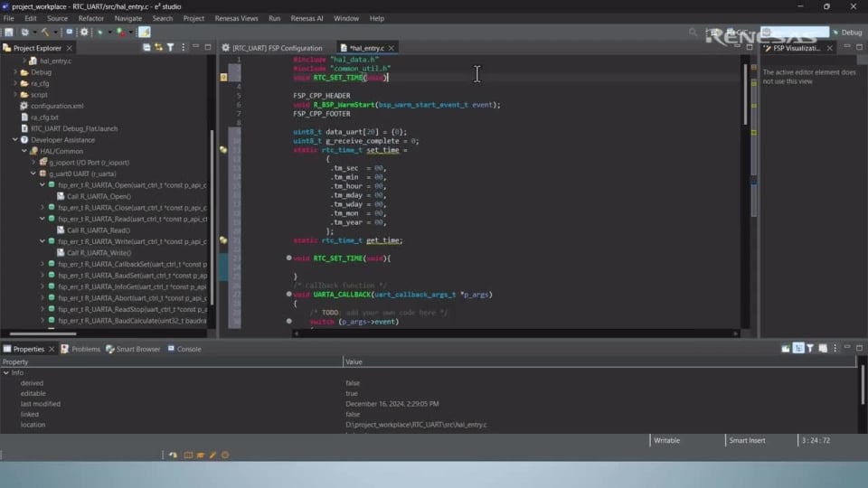
Task: Click the search magnifier icon in toolbar
Action: [x=693, y=33]
